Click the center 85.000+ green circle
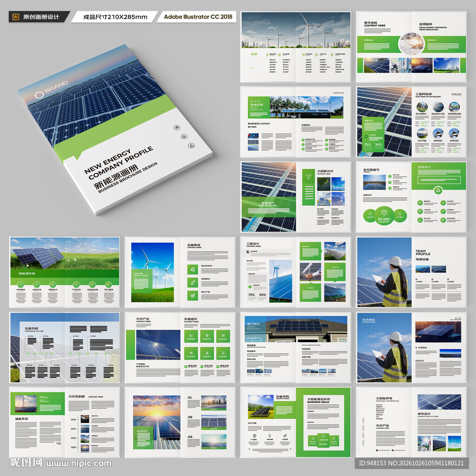This screenshot has width=476, height=476. pyautogui.click(x=384, y=215)
